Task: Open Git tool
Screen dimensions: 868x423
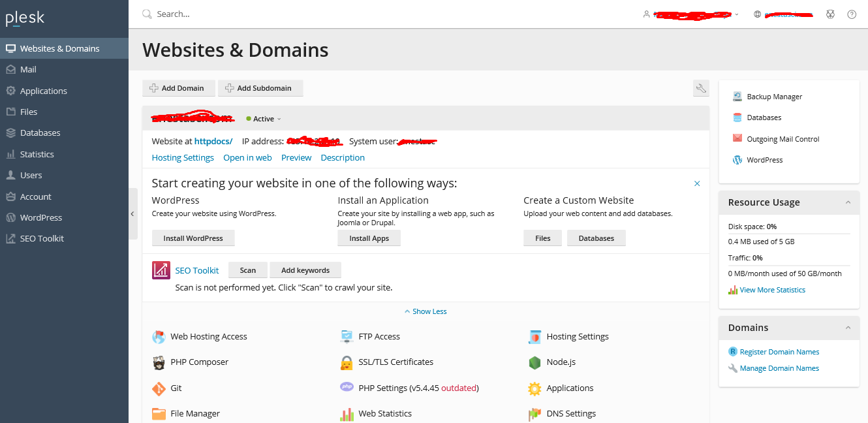Action: pyautogui.click(x=167, y=388)
